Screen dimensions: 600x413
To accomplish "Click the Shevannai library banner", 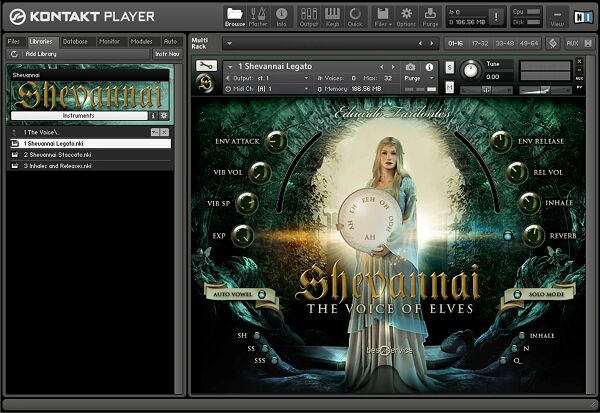I will [90, 95].
